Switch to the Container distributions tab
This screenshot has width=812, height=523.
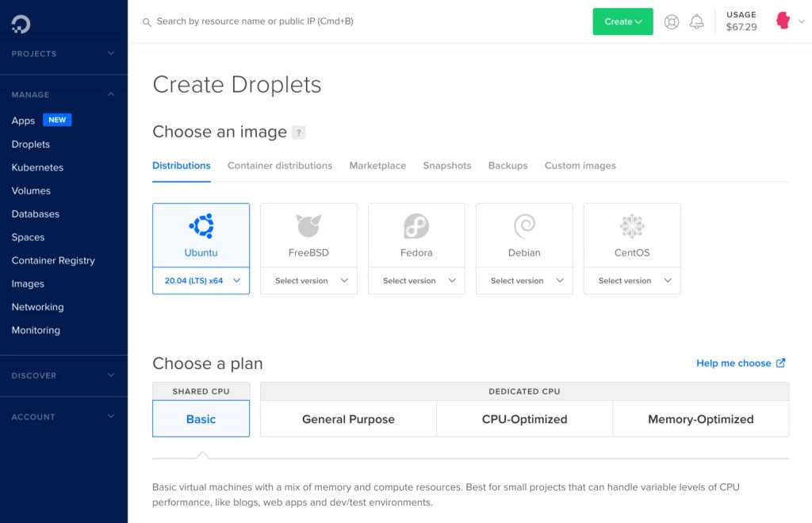[x=280, y=166]
